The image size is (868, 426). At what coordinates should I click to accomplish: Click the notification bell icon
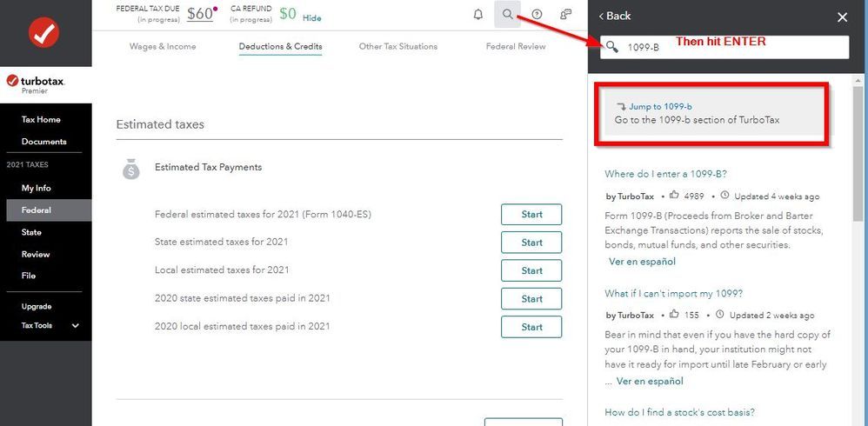478,15
